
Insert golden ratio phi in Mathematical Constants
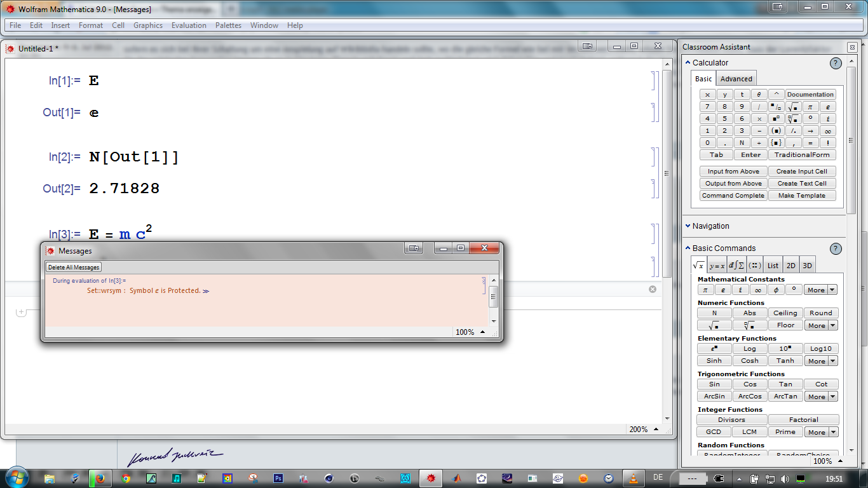coord(776,290)
